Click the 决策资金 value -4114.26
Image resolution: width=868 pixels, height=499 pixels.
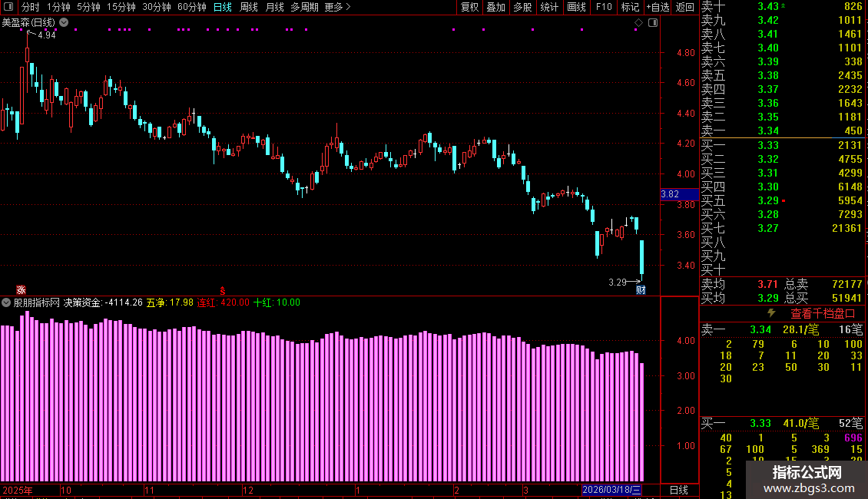point(124,302)
